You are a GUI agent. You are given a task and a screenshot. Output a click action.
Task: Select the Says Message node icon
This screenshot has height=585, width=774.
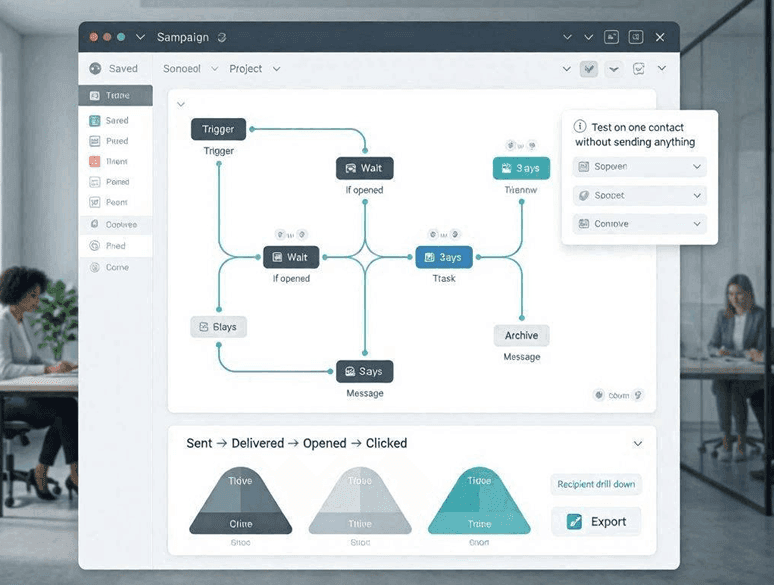tap(350, 371)
